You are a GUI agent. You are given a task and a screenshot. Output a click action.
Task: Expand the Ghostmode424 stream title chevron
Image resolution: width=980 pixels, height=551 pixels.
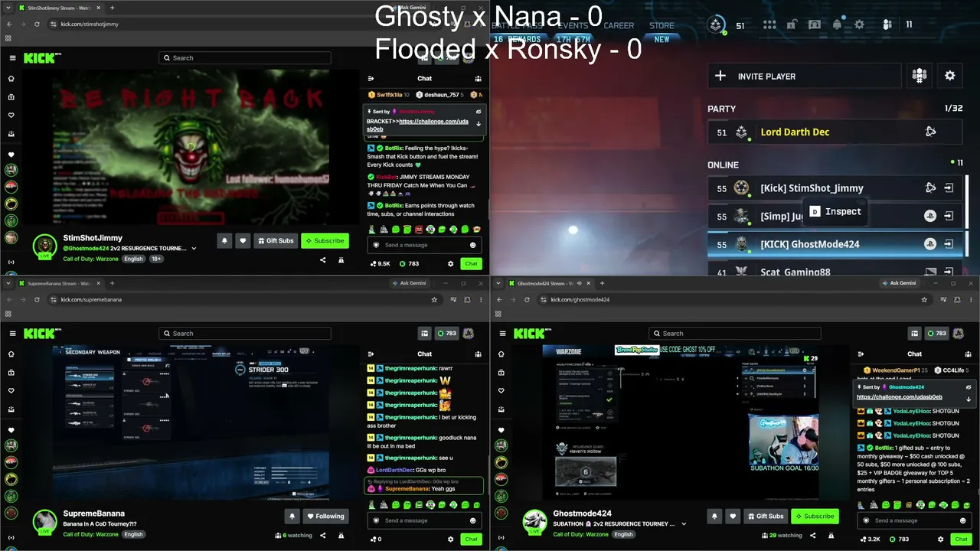pyautogui.click(x=684, y=524)
